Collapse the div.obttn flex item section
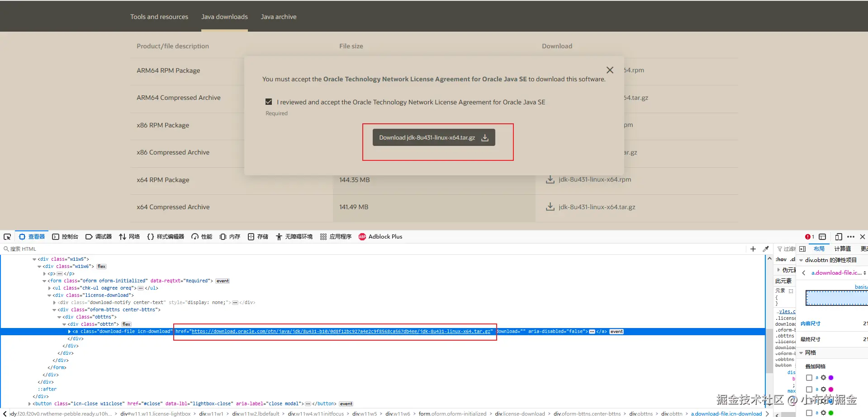This screenshot has width=868, height=417. tap(802, 260)
